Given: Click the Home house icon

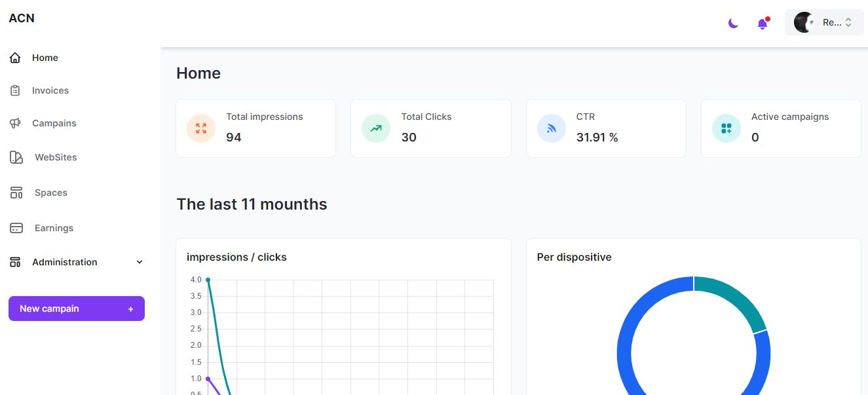Looking at the screenshot, I should click(x=16, y=58).
